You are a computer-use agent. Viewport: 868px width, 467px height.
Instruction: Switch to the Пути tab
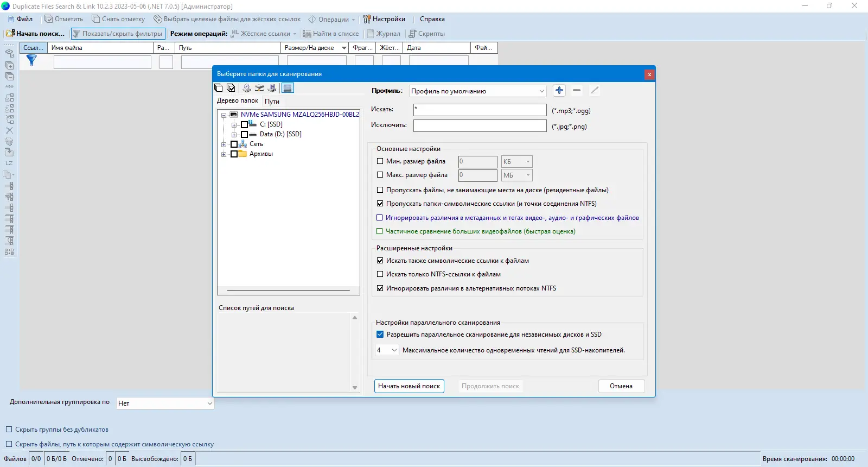[x=272, y=102]
